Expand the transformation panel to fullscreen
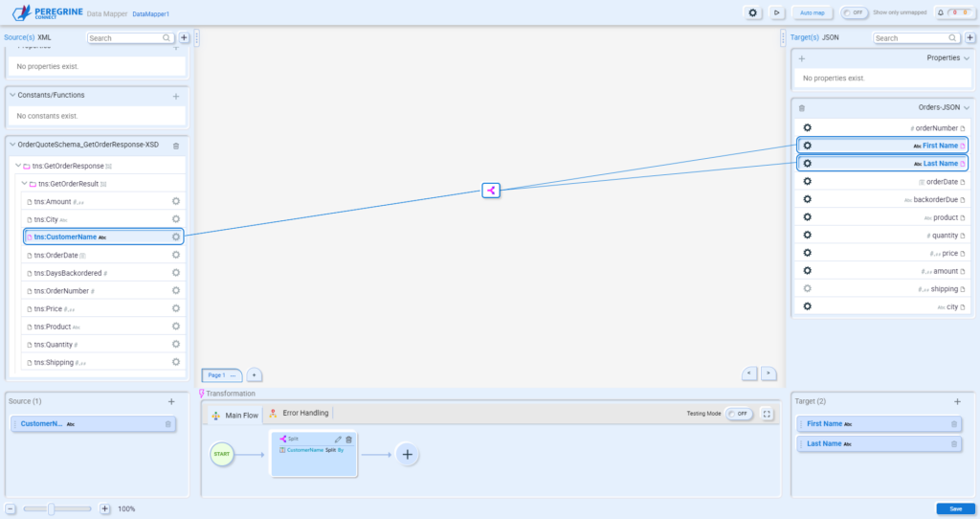The height and width of the screenshot is (519, 980). 767,414
